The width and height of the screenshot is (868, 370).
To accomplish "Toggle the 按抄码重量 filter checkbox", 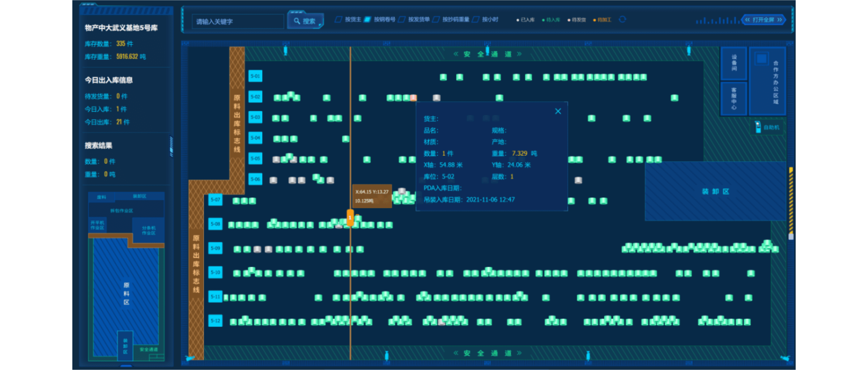I will pos(436,20).
